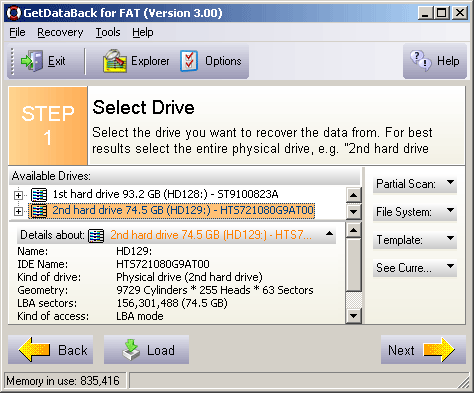Screen dimensions: 474x393
Task: Click the GetDataBack title bar app icon
Action: tap(14, 13)
